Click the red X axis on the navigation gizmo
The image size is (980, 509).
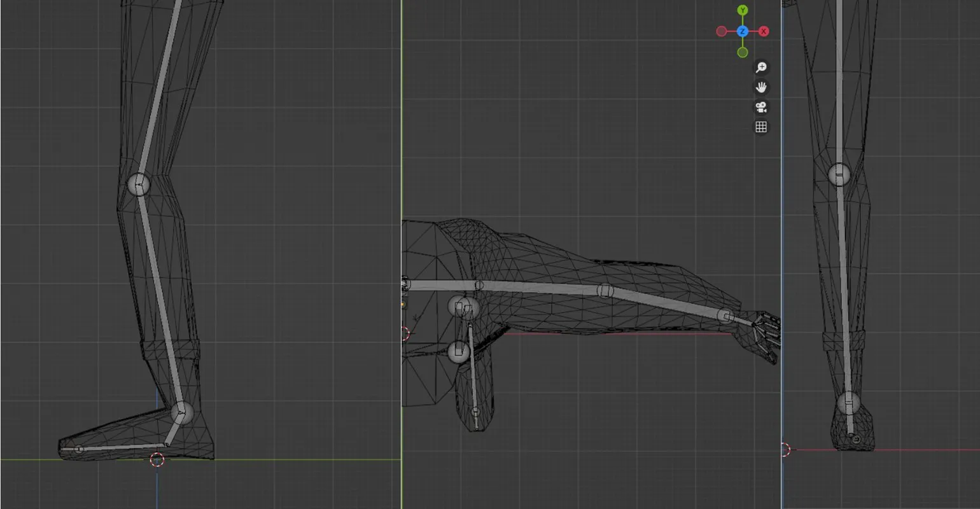coord(764,31)
